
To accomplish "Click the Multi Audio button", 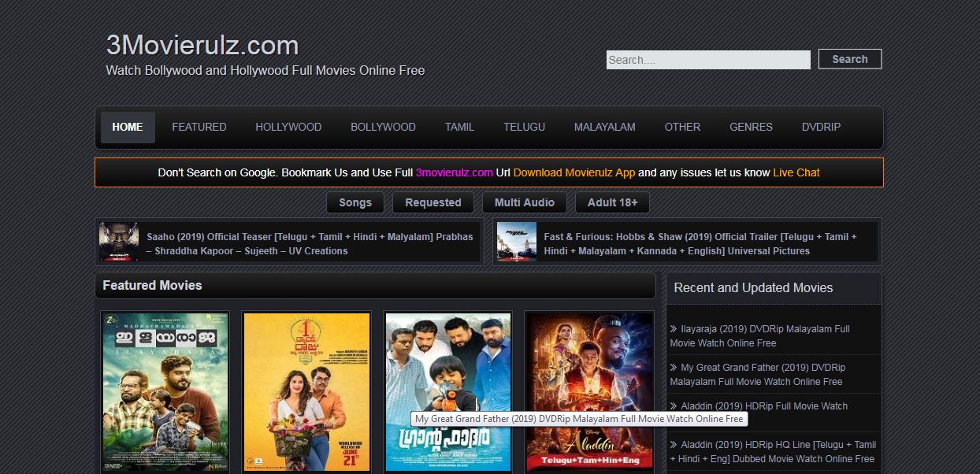I will tap(525, 202).
